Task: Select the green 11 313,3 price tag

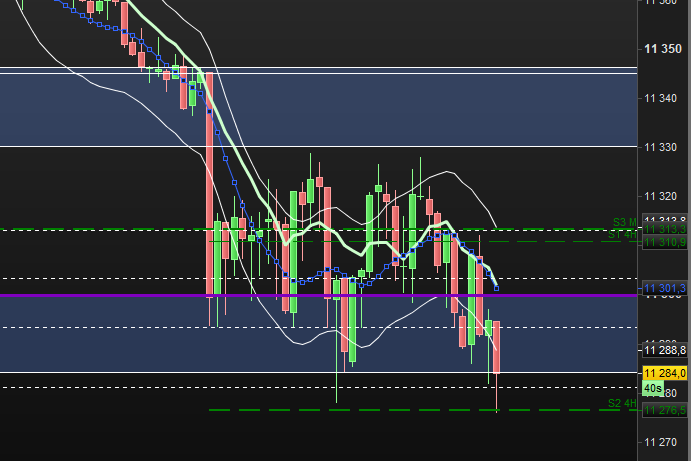Action: 665,229
